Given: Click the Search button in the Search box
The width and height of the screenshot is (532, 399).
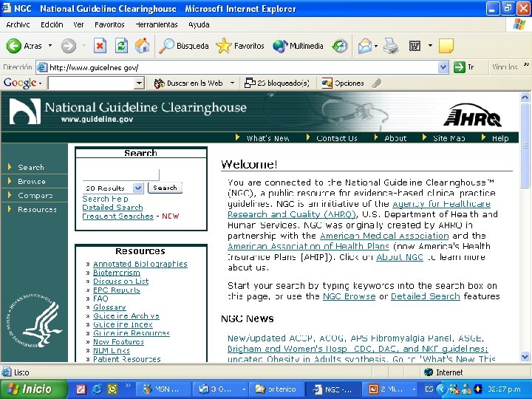Looking at the screenshot, I should click(165, 188).
